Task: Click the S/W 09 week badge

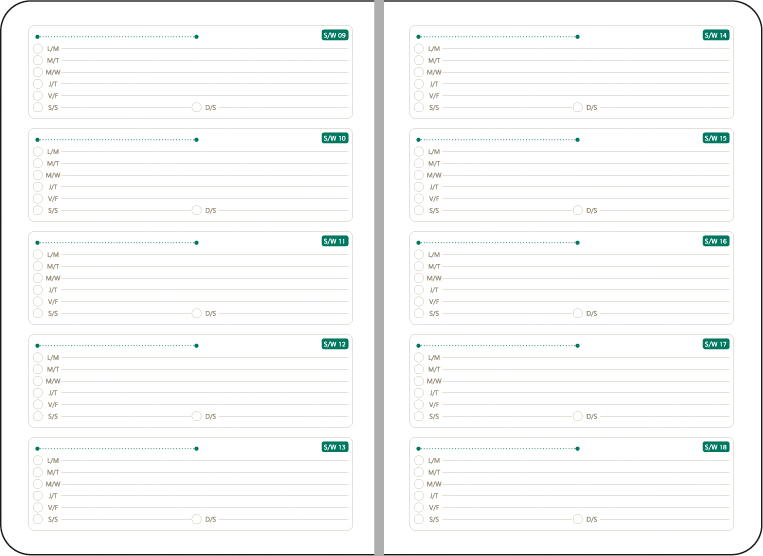Action: [x=335, y=35]
